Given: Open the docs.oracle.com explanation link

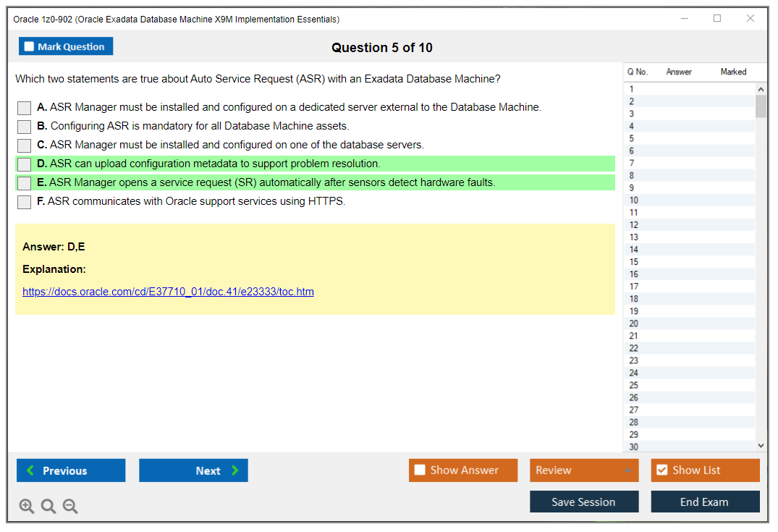Looking at the screenshot, I should click(168, 291).
